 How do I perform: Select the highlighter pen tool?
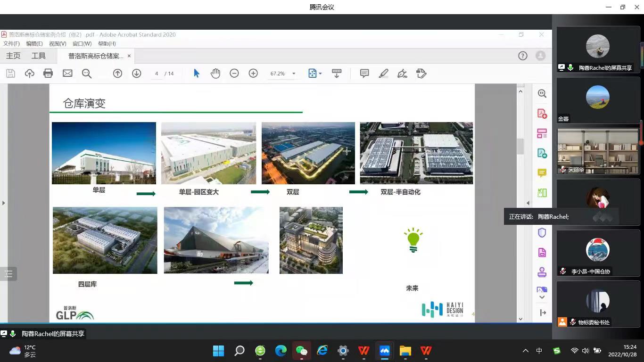[383, 74]
